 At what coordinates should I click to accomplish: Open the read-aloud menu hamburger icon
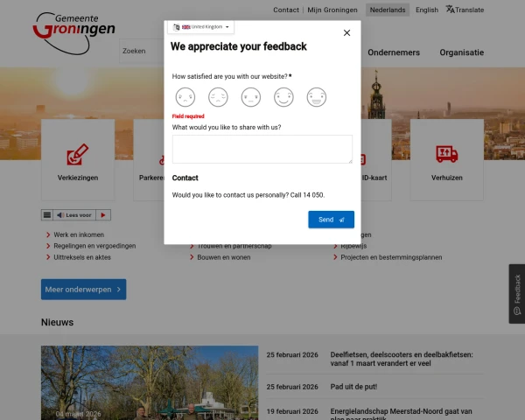47,215
